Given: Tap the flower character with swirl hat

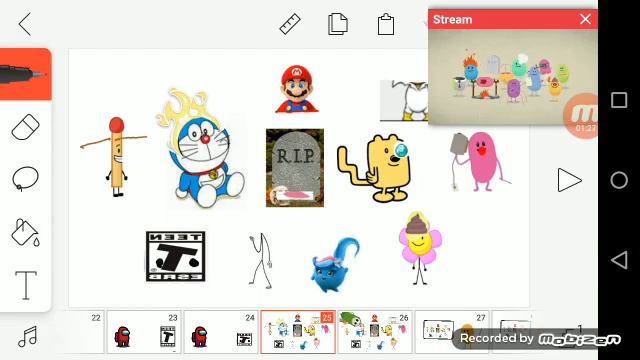Looking at the screenshot, I should click(420, 248).
